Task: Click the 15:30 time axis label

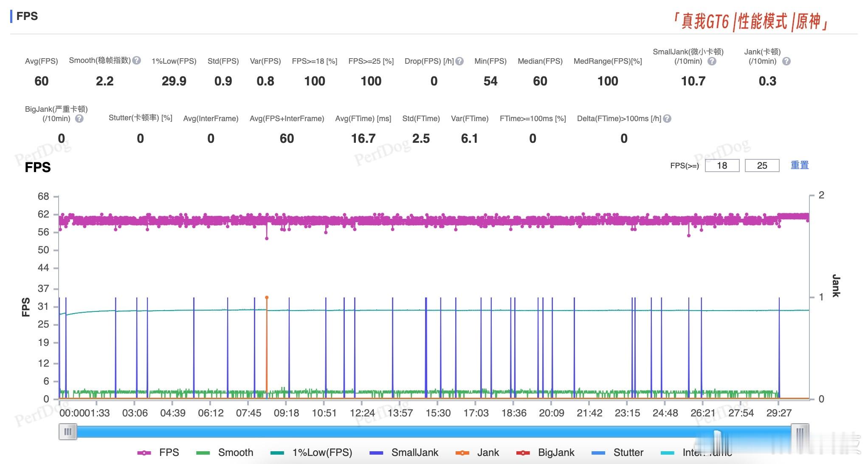Action: [438, 413]
